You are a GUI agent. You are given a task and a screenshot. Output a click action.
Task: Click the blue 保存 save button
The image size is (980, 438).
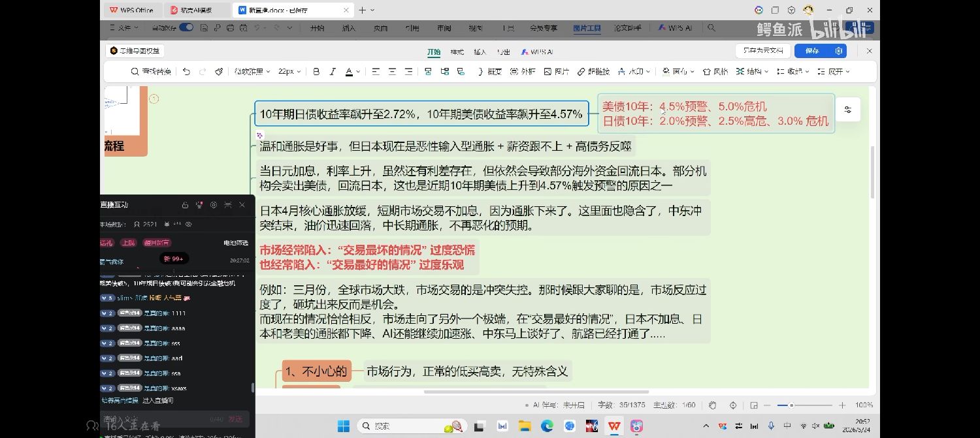pyautogui.click(x=812, y=51)
